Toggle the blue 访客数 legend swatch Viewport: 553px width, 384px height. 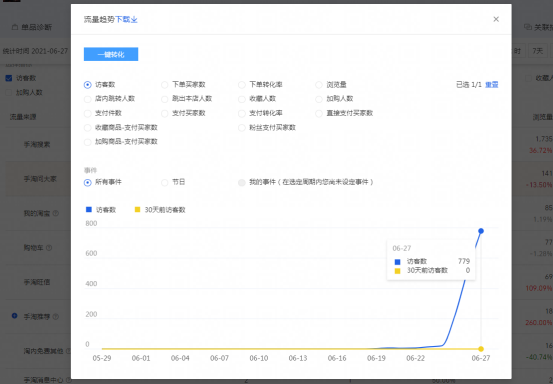point(89,210)
